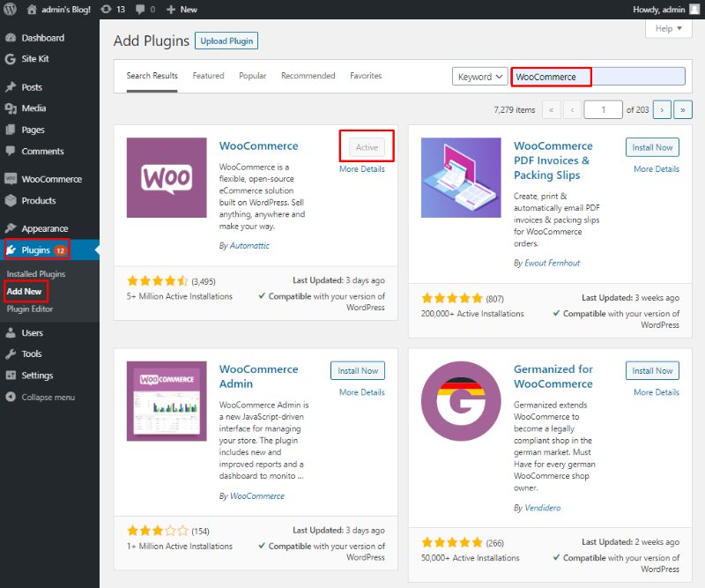Click the Tools wrench icon
Screen dimensions: 705x588
[x=11, y=354]
